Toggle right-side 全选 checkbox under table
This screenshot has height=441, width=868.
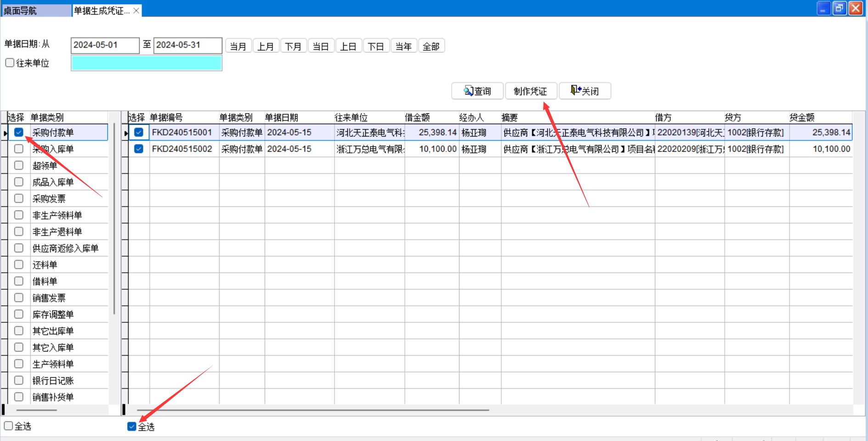132,427
